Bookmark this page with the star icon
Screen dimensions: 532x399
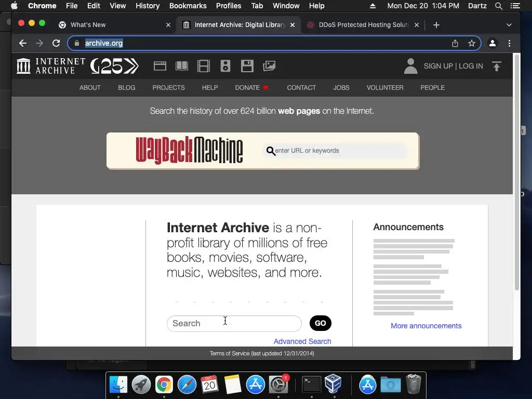coord(472,43)
